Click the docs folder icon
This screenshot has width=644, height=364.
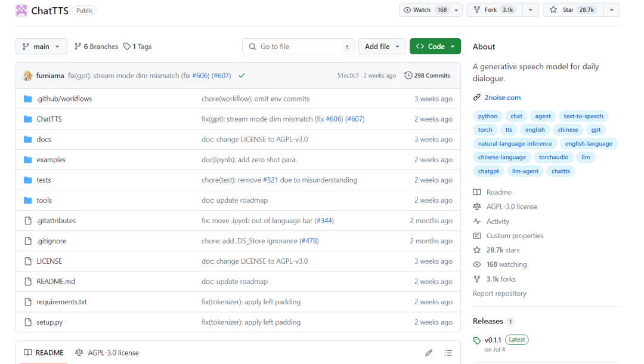click(x=28, y=139)
